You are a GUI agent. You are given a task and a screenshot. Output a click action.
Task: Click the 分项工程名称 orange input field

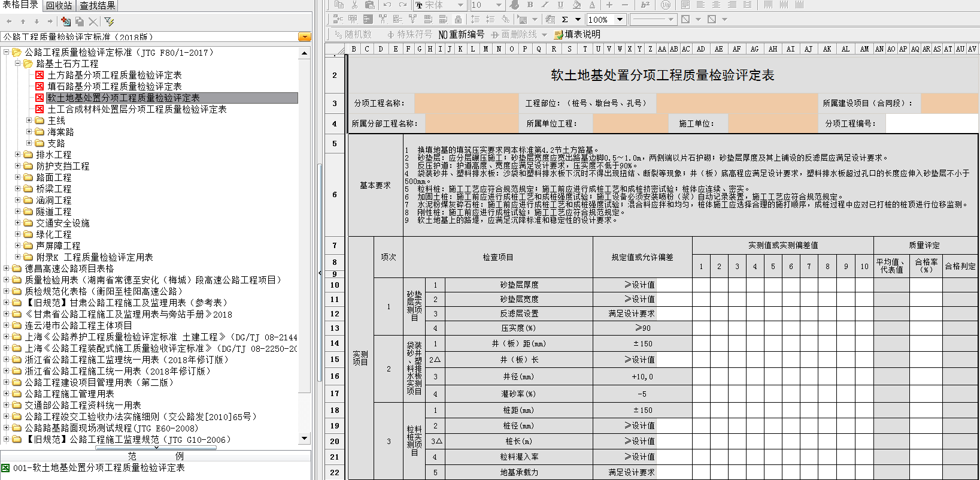[466, 103]
